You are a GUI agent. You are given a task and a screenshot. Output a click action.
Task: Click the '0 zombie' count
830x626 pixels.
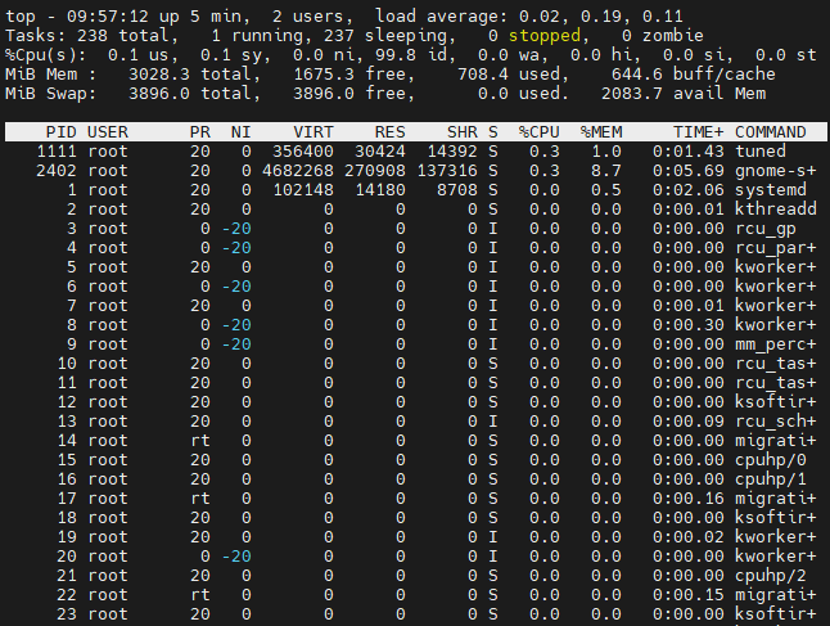tap(663, 36)
